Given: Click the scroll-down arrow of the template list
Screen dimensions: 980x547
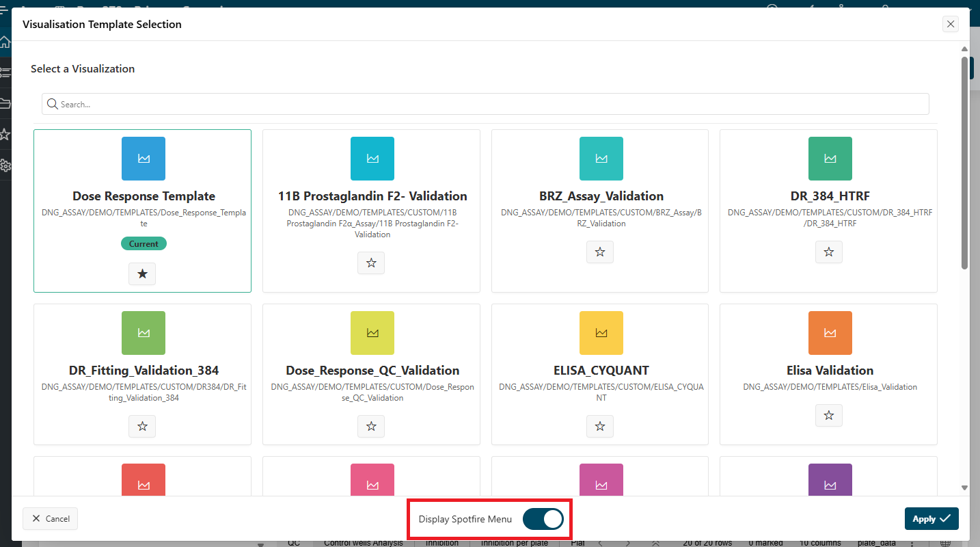Looking at the screenshot, I should (964, 488).
